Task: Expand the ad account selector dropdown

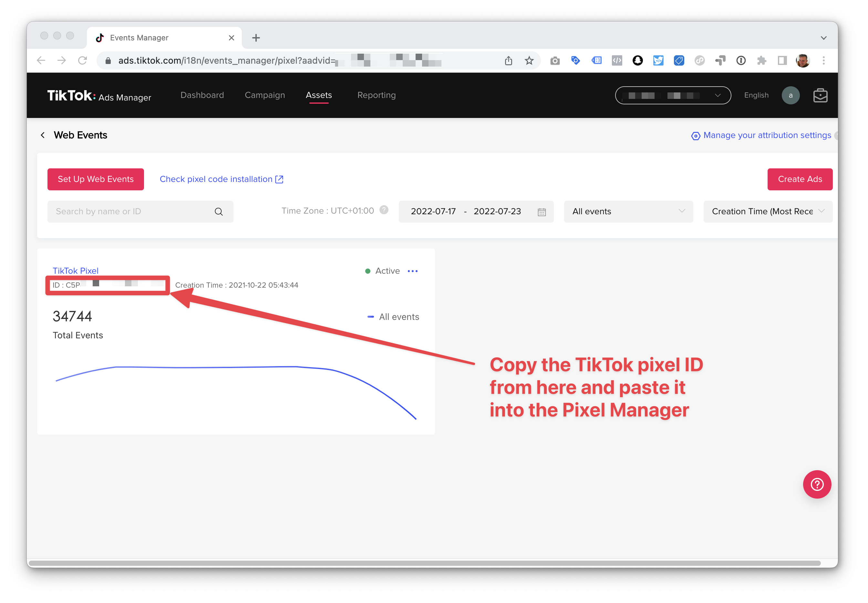Action: [673, 95]
